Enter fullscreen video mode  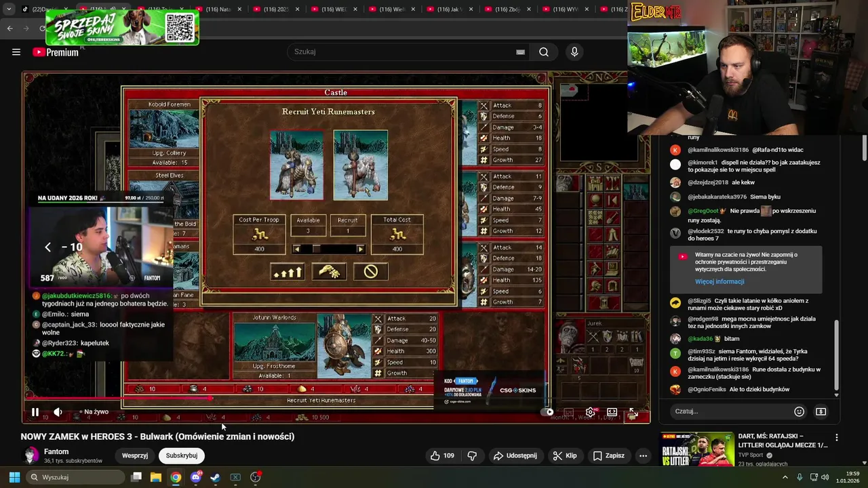pos(633,411)
